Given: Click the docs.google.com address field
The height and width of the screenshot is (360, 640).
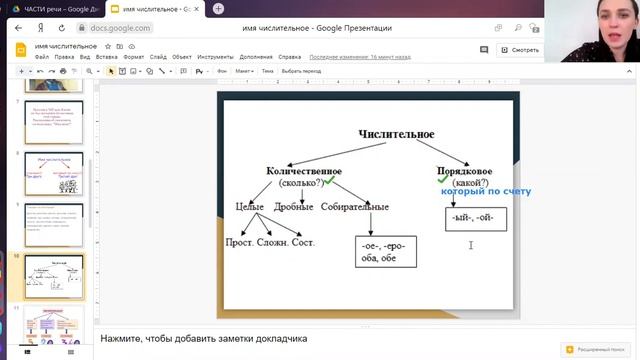Looking at the screenshot, I should [120, 28].
